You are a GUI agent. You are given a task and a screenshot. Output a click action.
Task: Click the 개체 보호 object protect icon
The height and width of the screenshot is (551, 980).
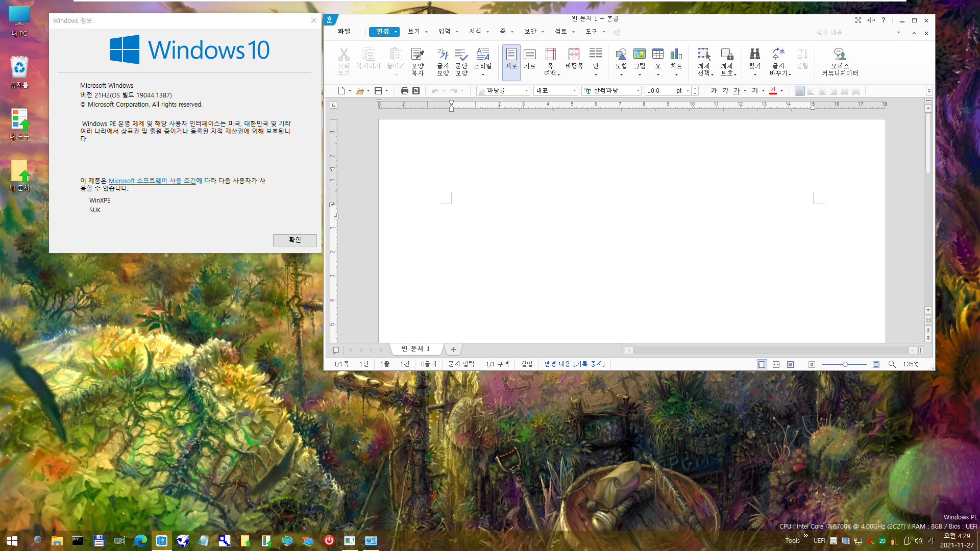coord(727,62)
